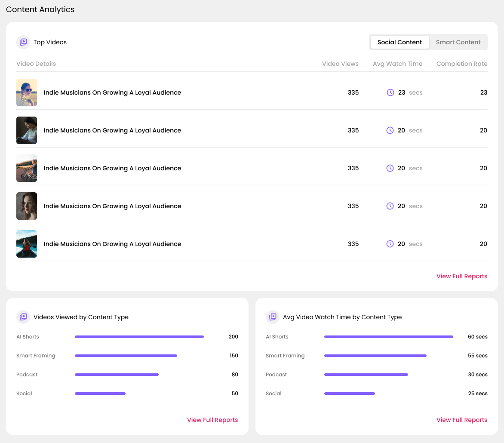This screenshot has width=504, height=443.
Task: Click the Smart Framing bar at 55 secs
Action: [375, 356]
